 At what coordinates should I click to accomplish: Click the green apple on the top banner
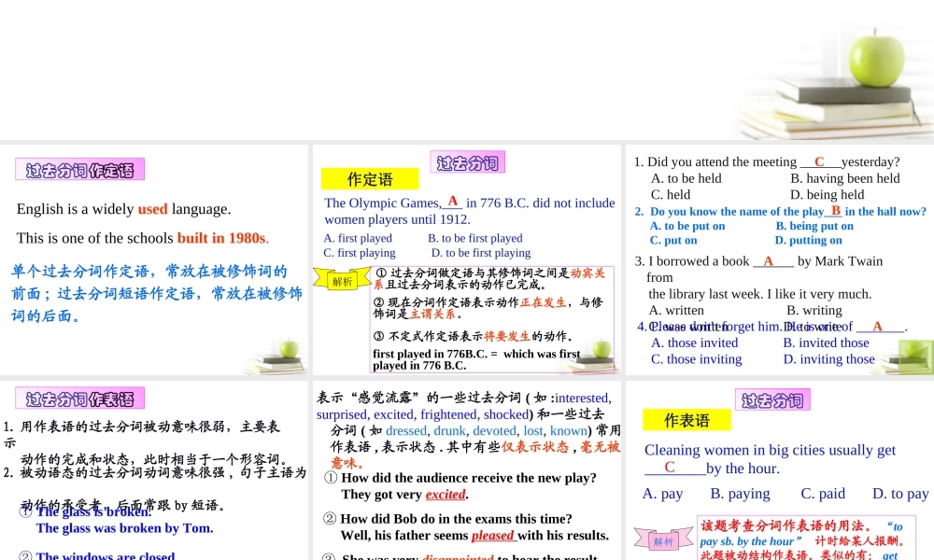[876, 59]
